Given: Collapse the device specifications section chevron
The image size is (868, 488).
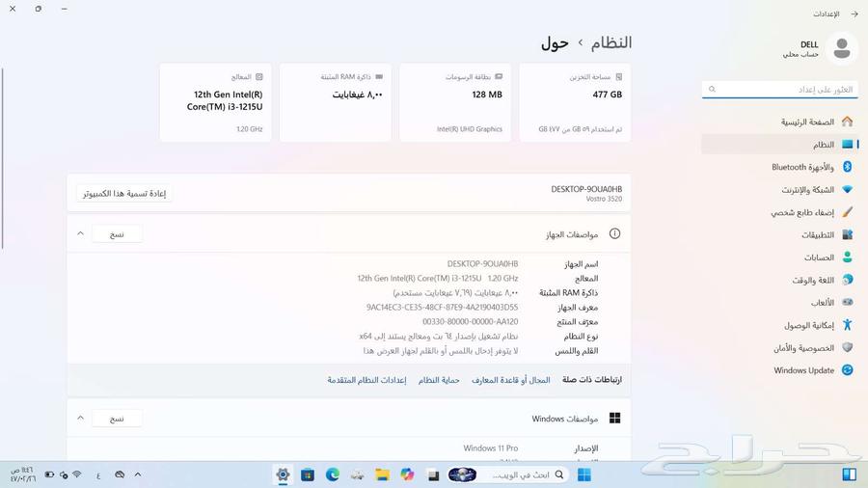Looking at the screenshot, I should point(80,234).
